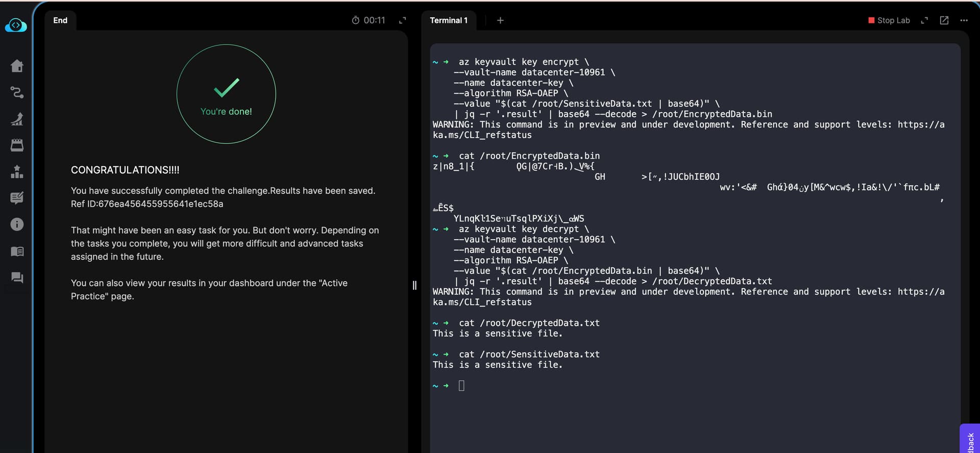Open the chat bubbles icon in sidebar
Image resolution: width=980 pixels, height=453 pixels.
(17, 278)
